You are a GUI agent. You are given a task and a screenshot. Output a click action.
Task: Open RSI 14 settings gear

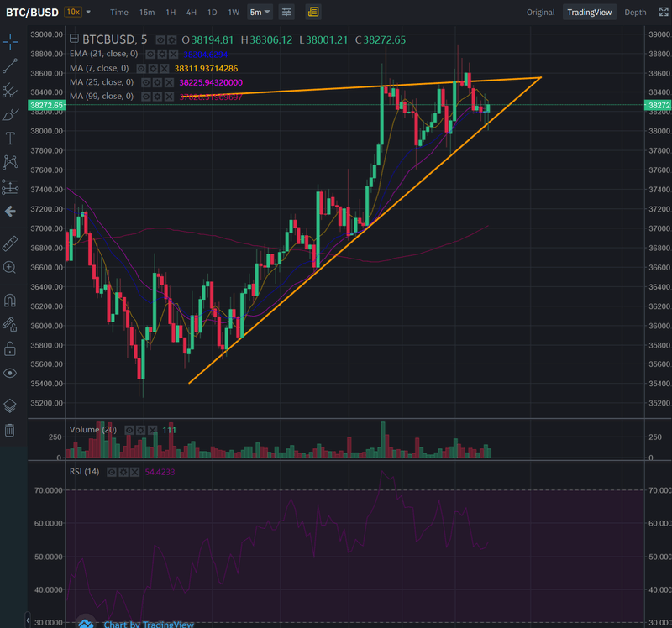click(x=123, y=472)
